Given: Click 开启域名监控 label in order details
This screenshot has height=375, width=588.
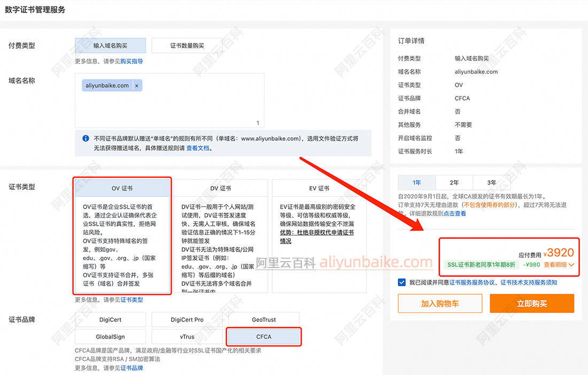Looking at the screenshot, I should click(415, 138).
